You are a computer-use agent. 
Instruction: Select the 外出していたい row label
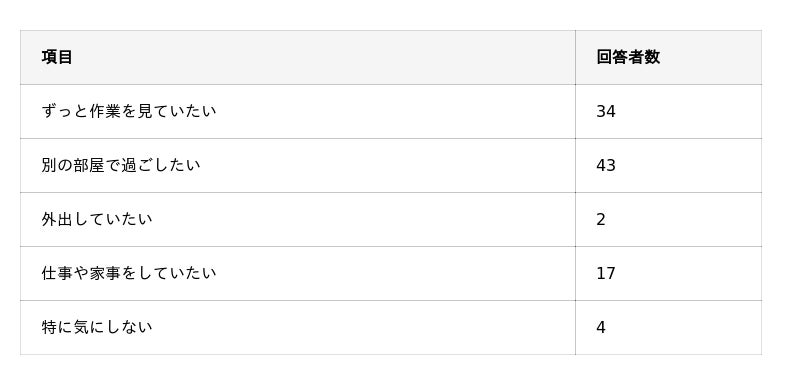point(97,219)
